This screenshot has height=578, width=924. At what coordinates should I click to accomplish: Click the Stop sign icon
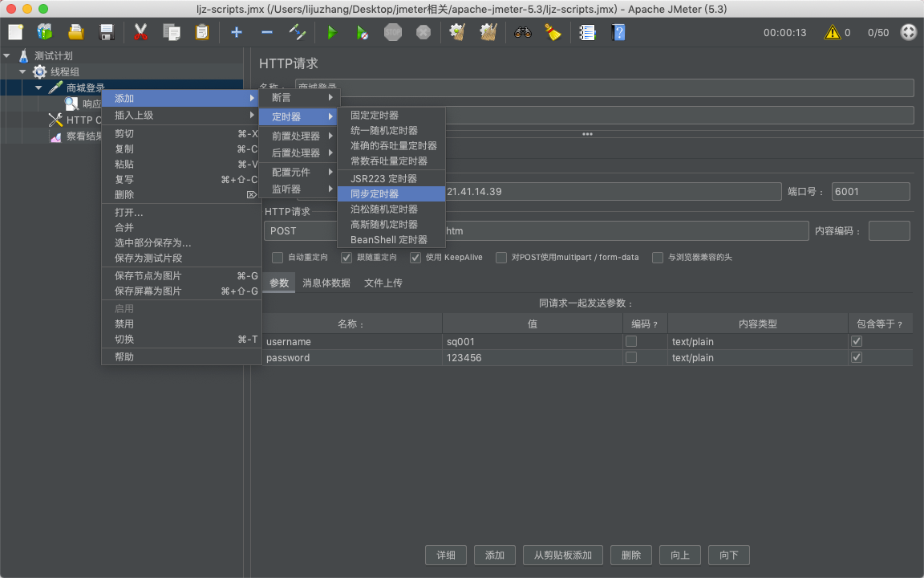pyautogui.click(x=392, y=32)
